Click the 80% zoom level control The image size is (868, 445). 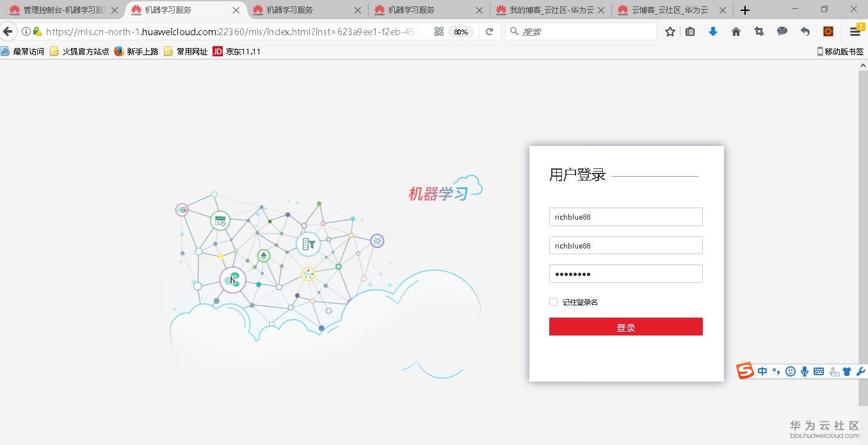point(461,31)
